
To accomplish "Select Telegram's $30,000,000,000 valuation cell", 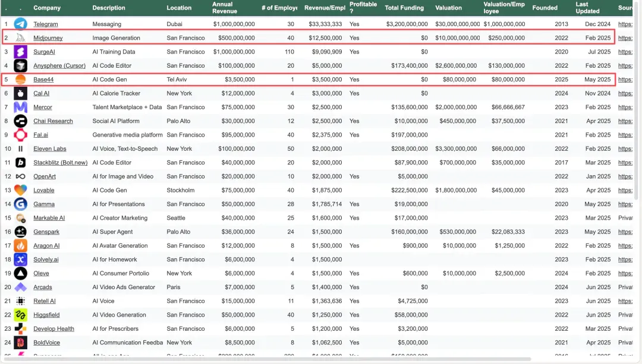I will coord(457,24).
